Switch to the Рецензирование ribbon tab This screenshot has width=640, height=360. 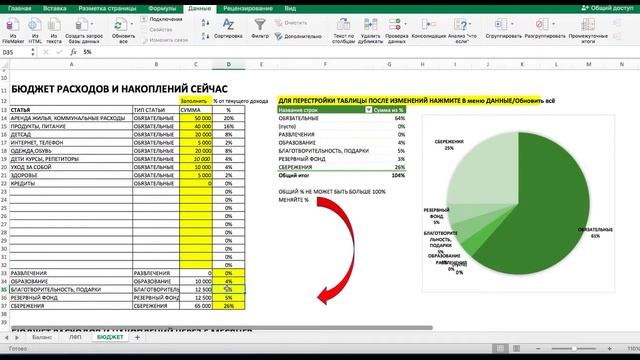tap(248, 8)
